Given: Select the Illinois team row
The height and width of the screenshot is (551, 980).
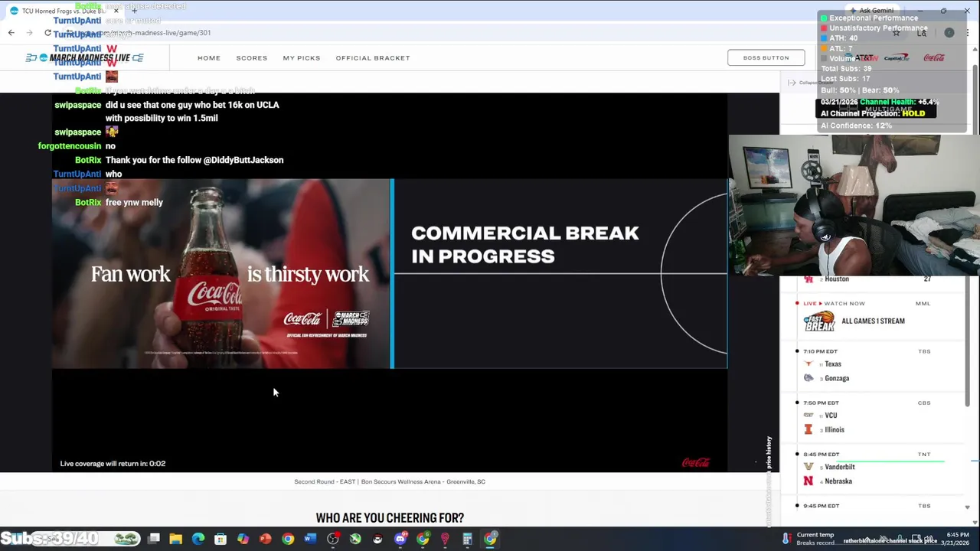Looking at the screenshot, I should pyautogui.click(x=834, y=430).
